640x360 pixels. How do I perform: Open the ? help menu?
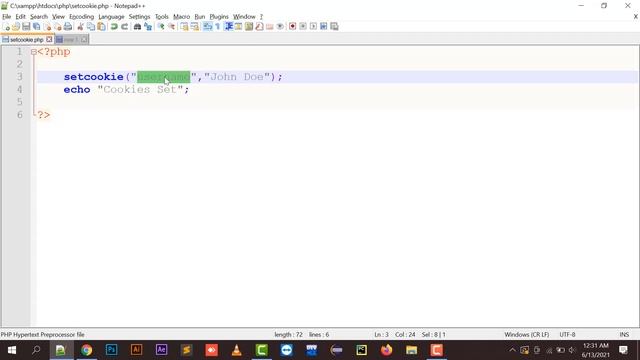[x=261, y=17]
